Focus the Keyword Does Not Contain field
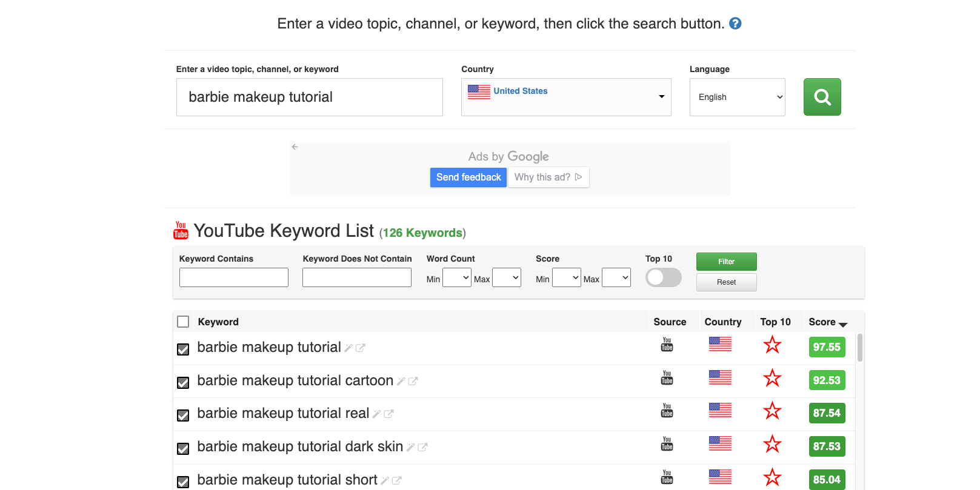 pos(357,277)
